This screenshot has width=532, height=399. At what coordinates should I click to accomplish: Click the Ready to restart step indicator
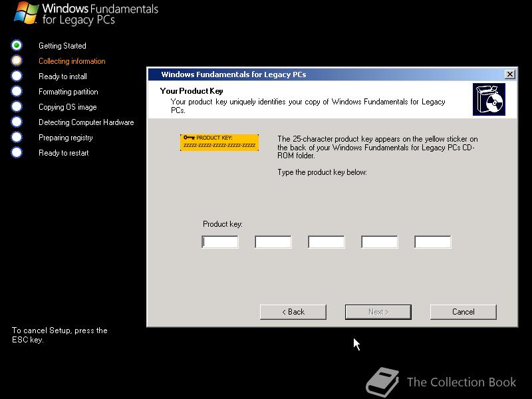click(17, 152)
